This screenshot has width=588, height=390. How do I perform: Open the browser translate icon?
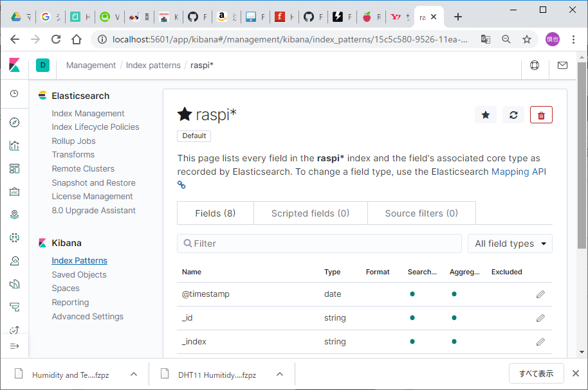coord(485,39)
